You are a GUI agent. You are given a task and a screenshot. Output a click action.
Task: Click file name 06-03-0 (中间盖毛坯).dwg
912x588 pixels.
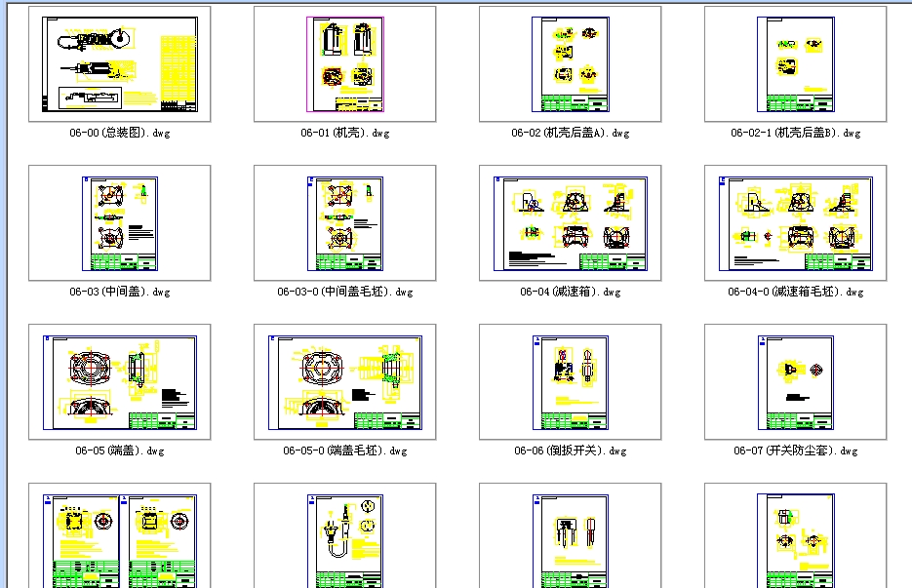click(x=345, y=292)
